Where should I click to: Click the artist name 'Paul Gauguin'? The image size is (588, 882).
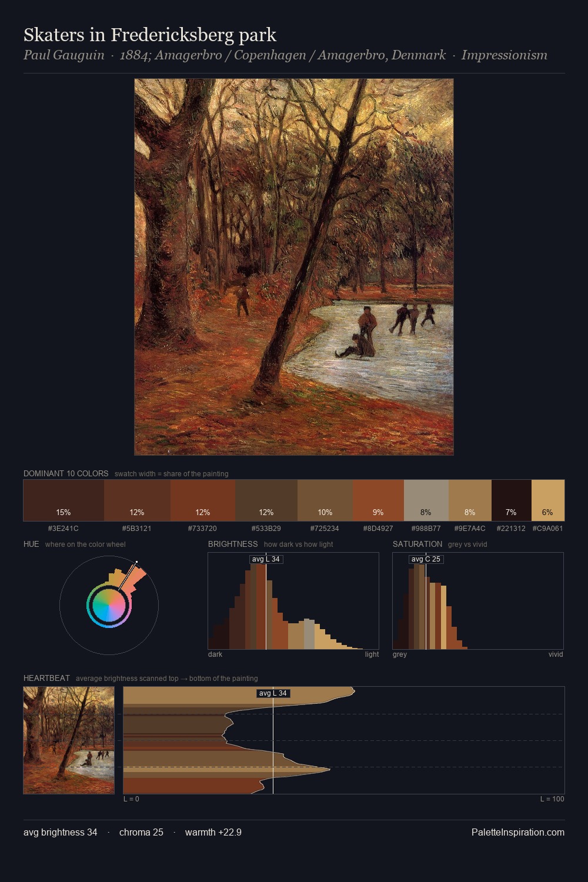(64, 55)
